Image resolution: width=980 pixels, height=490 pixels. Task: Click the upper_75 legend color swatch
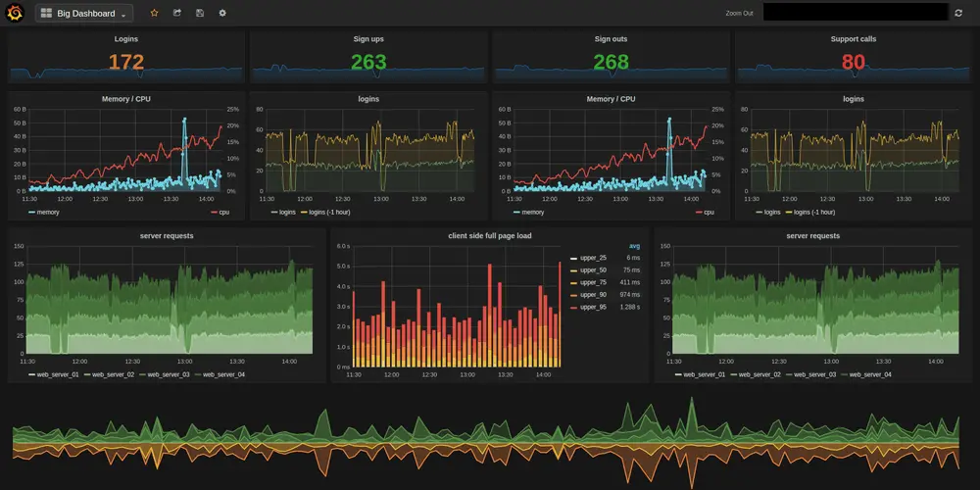click(x=573, y=282)
